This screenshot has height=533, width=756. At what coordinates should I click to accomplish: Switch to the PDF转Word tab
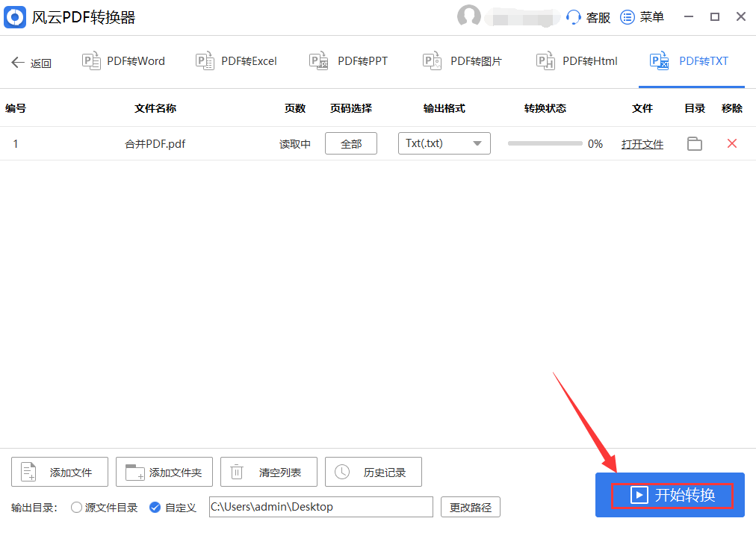point(123,61)
